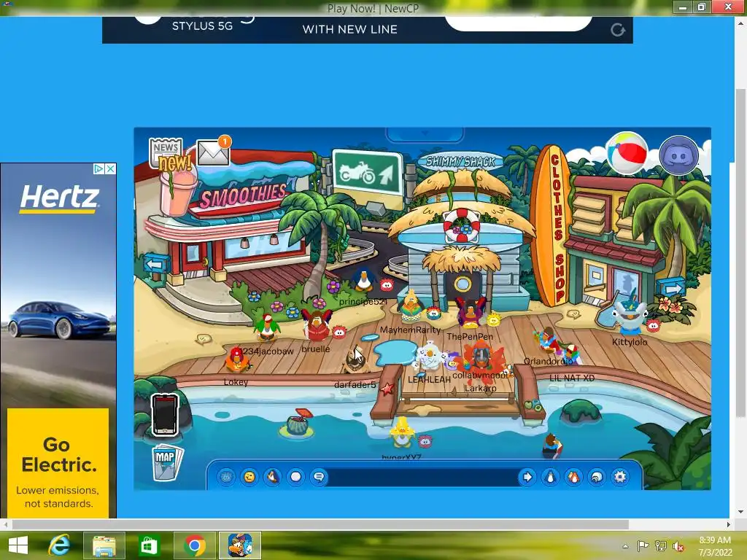Open the News newspaper icon
This screenshot has height=560, width=747.
coord(166,153)
